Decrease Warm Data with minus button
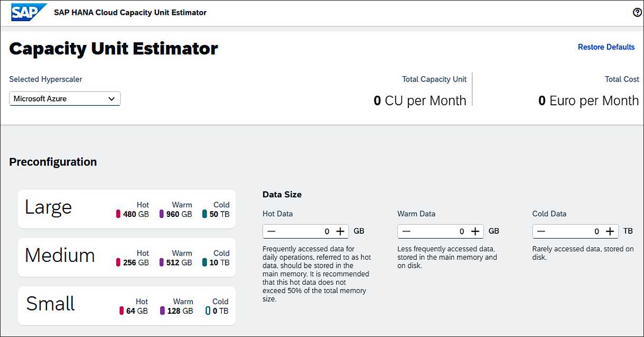 [406, 231]
